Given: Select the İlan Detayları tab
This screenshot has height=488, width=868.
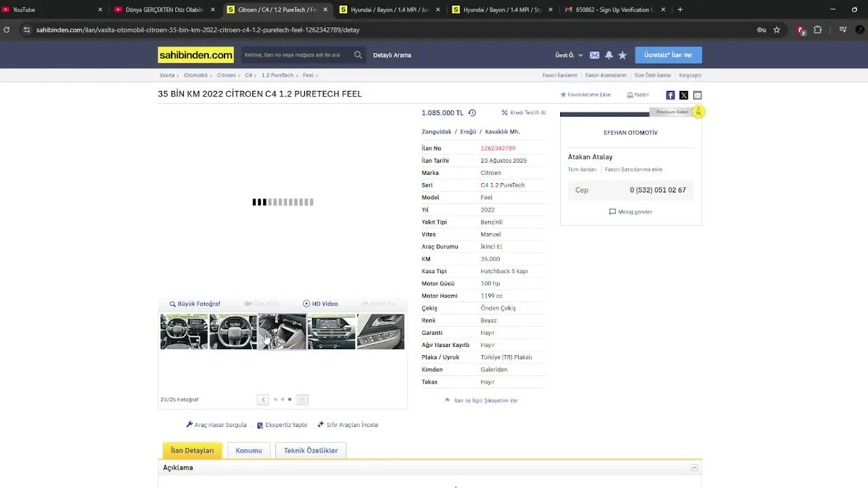Looking at the screenshot, I should tap(193, 451).
